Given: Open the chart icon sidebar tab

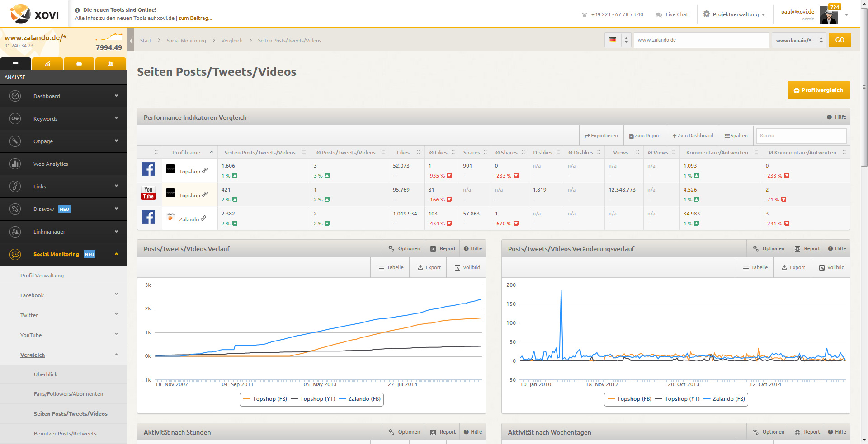Looking at the screenshot, I should pyautogui.click(x=47, y=64).
